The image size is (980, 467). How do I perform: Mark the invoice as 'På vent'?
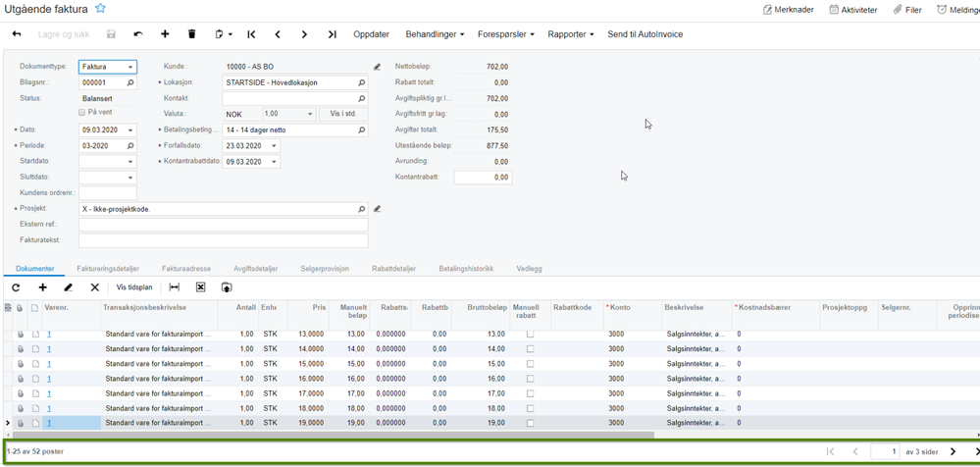82,113
